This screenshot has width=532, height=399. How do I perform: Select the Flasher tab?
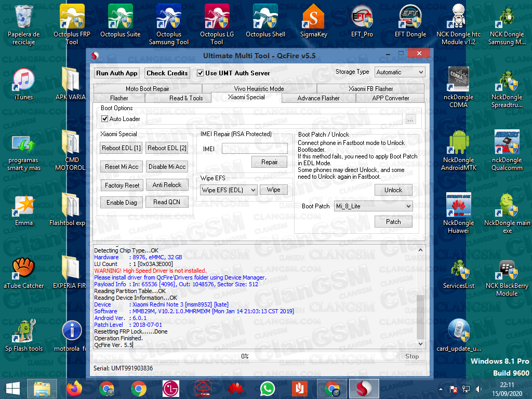pyautogui.click(x=119, y=98)
